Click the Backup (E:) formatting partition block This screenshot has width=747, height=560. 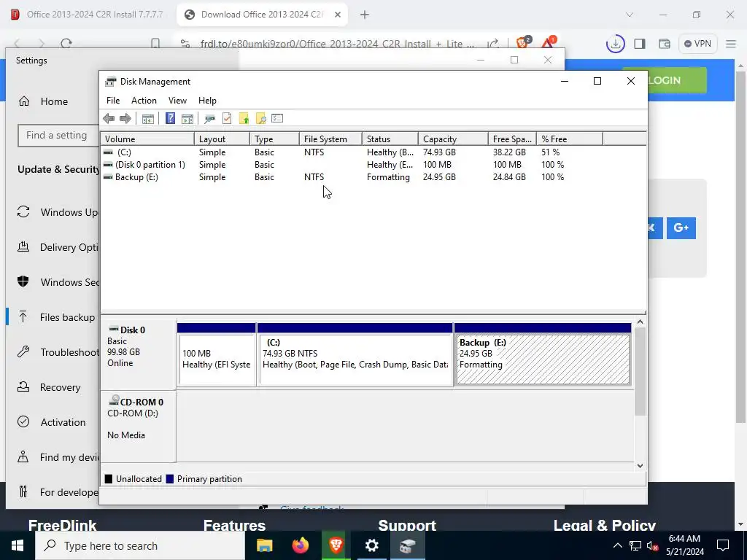click(543, 355)
